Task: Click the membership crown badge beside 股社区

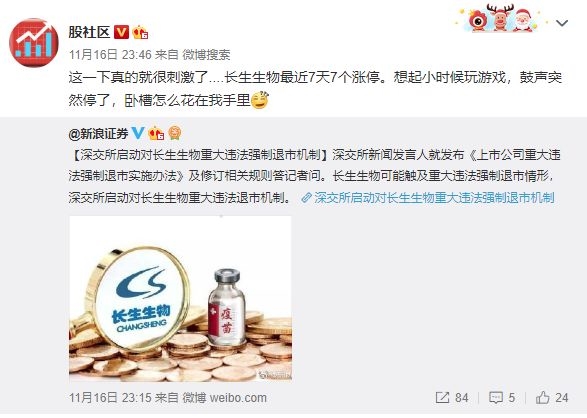Action: tap(140, 33)
